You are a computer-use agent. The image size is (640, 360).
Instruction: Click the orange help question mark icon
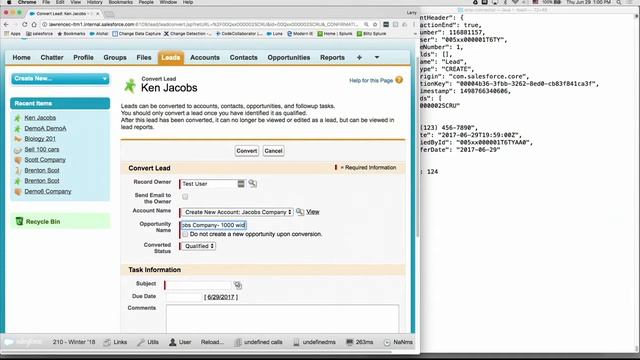pyautogui.click(x=399, y=80)
